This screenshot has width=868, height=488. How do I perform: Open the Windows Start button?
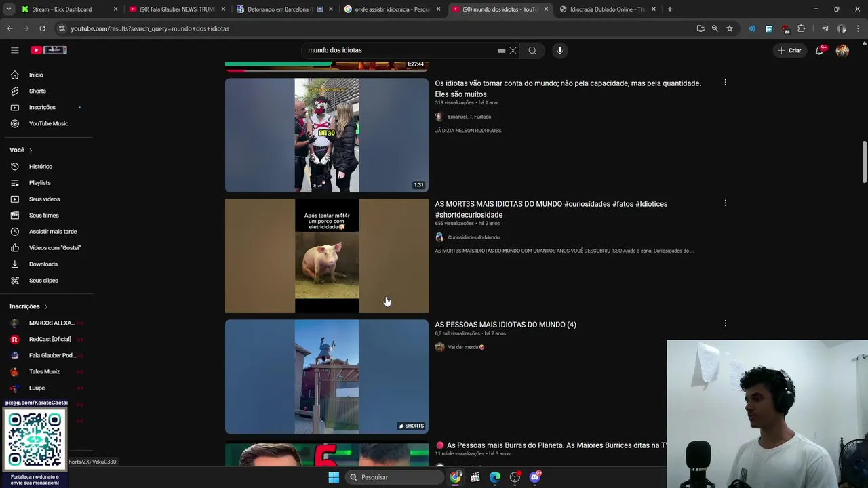click(334, 477)
